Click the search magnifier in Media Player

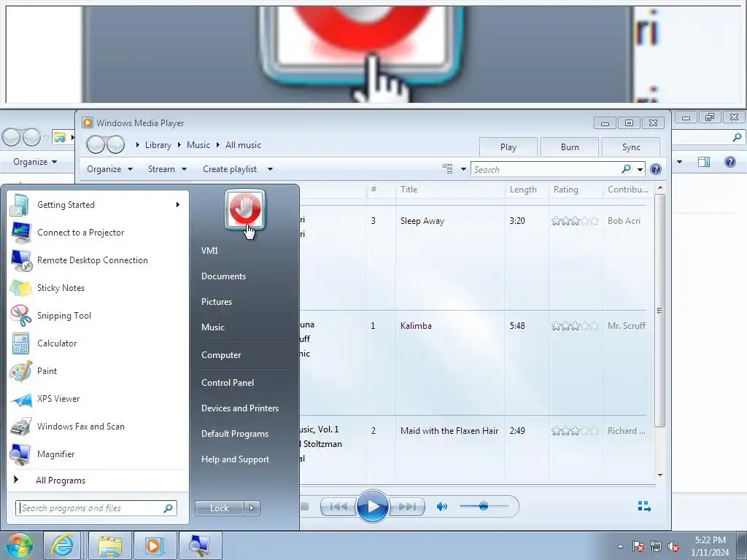(626, 169)
